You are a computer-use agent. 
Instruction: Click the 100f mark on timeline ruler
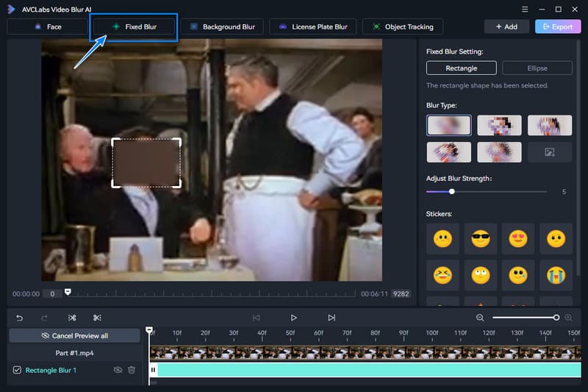tap(432, 332)
